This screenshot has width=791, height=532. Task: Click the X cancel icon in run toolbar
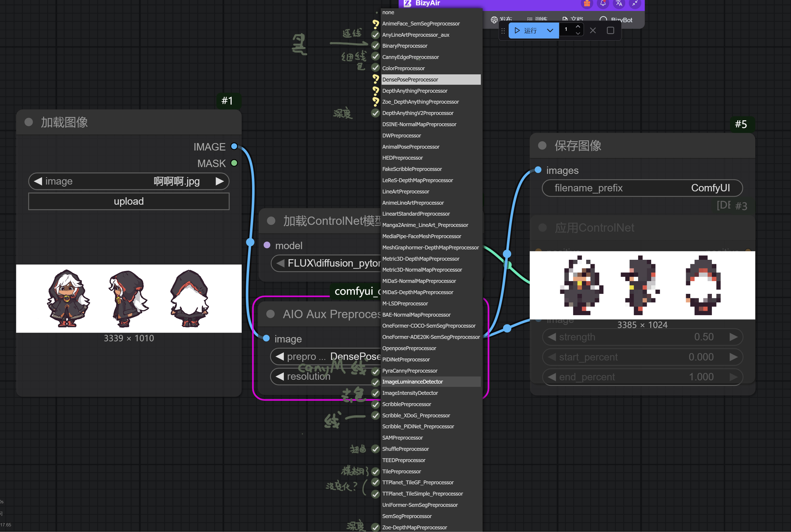(x=593, y=31)
